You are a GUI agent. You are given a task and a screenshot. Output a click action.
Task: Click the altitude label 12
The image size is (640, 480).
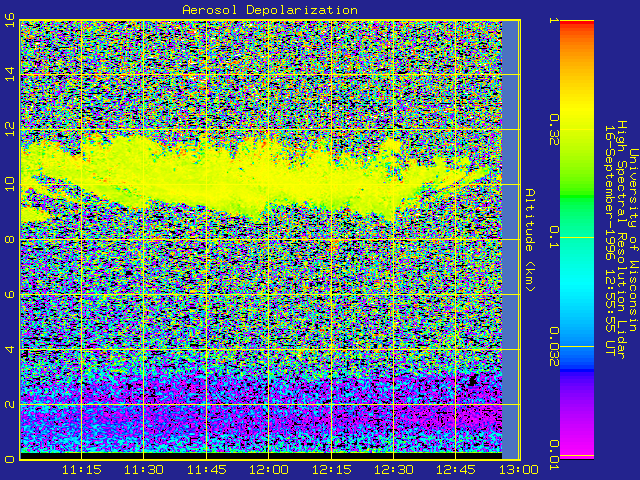(x=10, y=129)
